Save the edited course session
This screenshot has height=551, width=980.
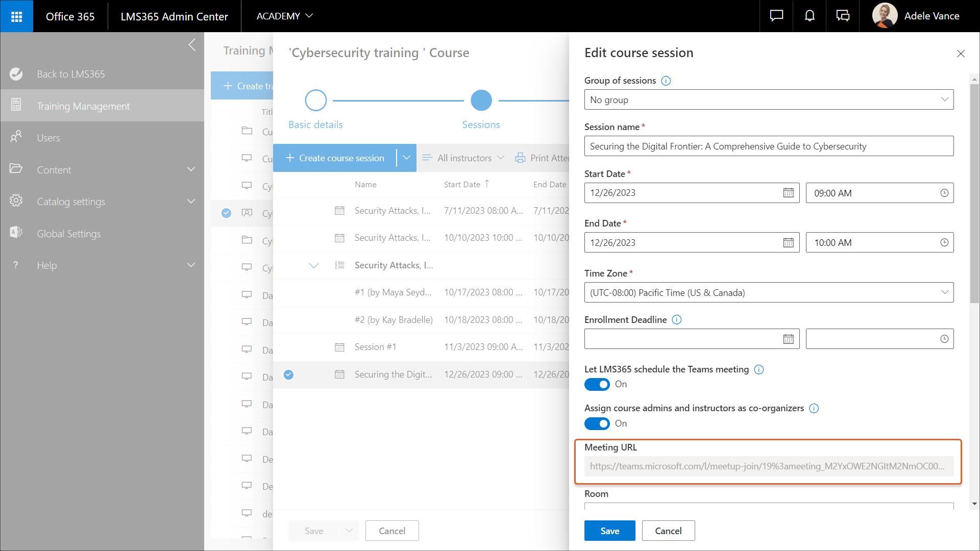609,531
